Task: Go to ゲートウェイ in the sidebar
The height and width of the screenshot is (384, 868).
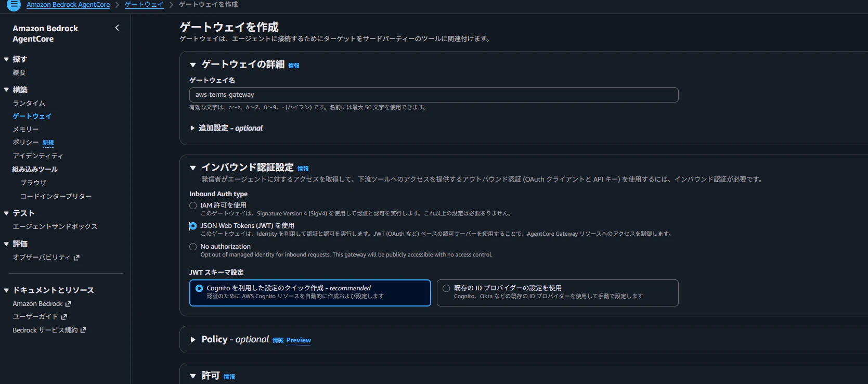Action: point(32,117)
